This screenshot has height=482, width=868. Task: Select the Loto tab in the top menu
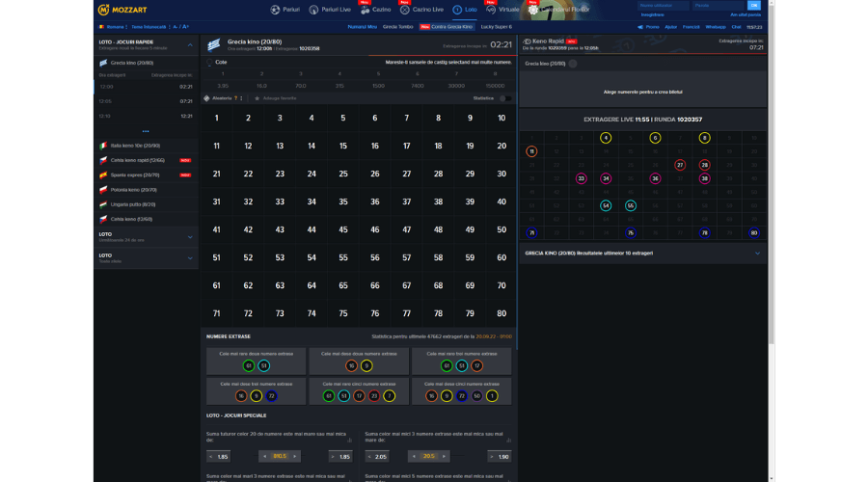coord(465,10)
